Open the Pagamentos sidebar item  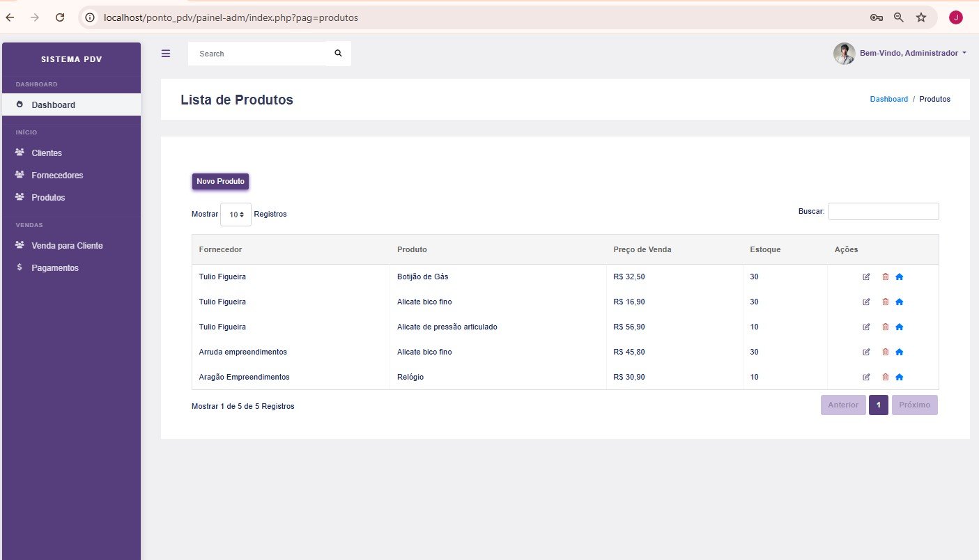pos(55,268)
